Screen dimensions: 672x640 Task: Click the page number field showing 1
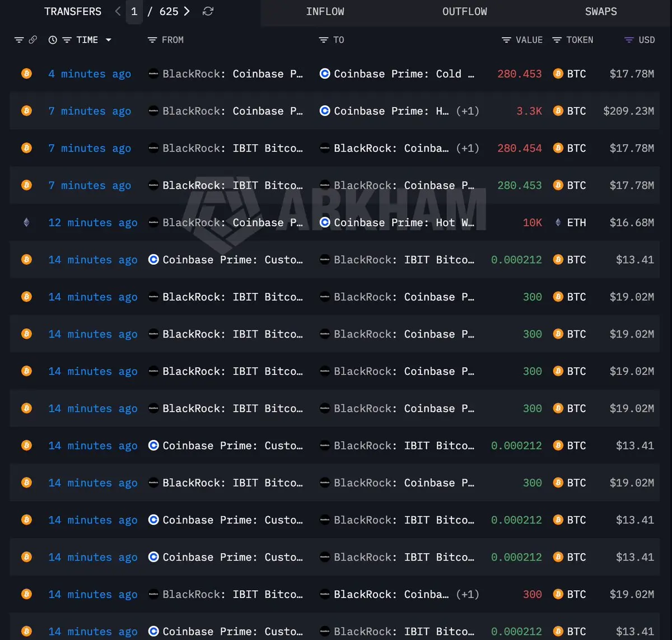click(x=134, y=12)
